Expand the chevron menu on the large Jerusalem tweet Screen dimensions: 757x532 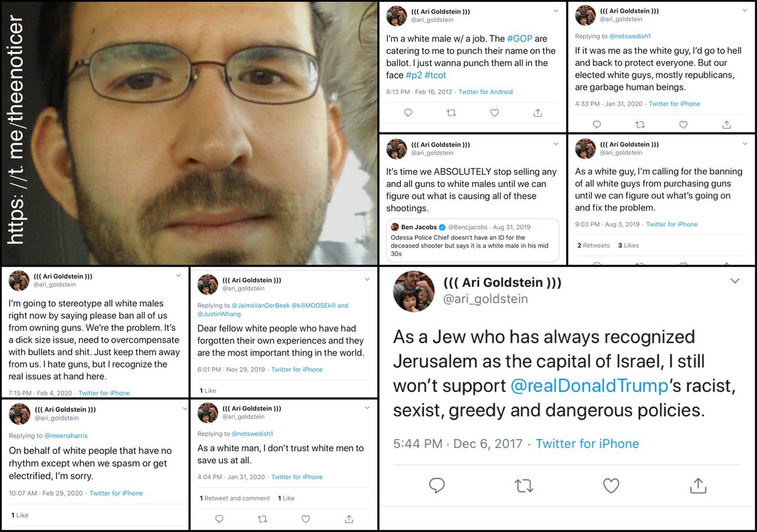tap(735, 281)
